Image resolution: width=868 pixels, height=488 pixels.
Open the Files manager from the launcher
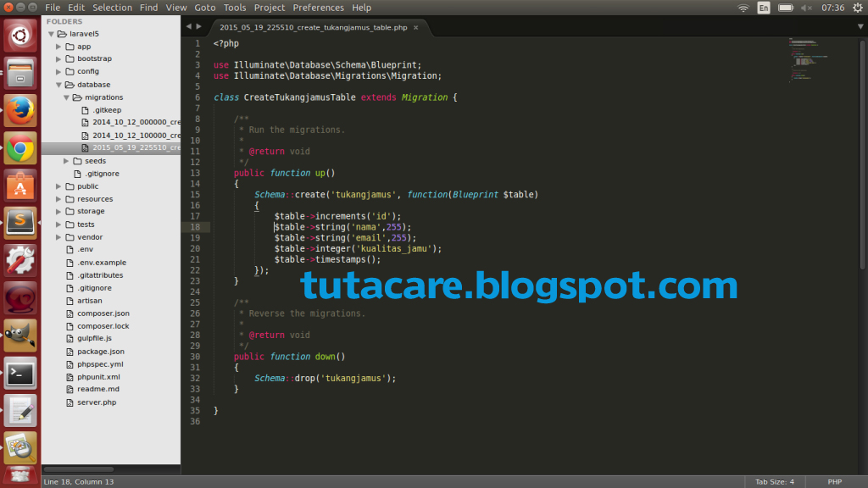coord(19,73)
